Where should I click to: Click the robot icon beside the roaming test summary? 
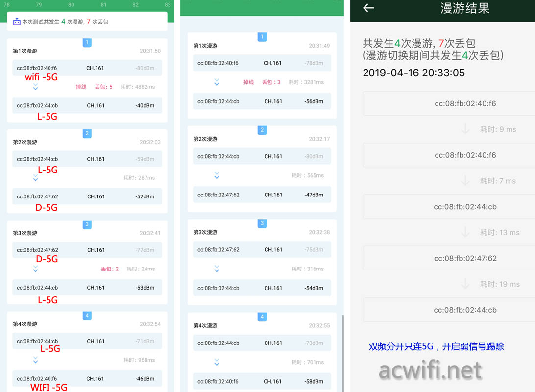pyautogui.click(x=17, y=22)
